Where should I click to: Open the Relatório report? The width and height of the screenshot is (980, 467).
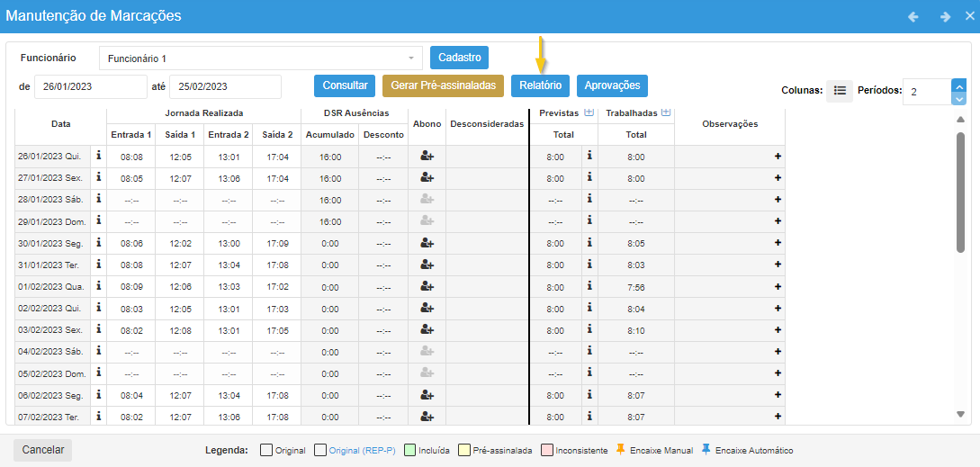[540, 85]
